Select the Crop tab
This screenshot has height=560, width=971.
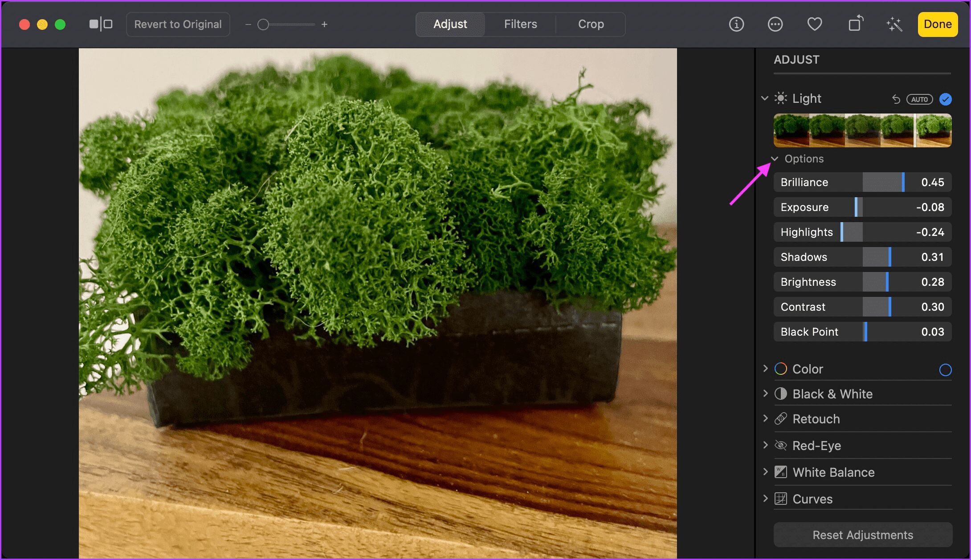590,24
